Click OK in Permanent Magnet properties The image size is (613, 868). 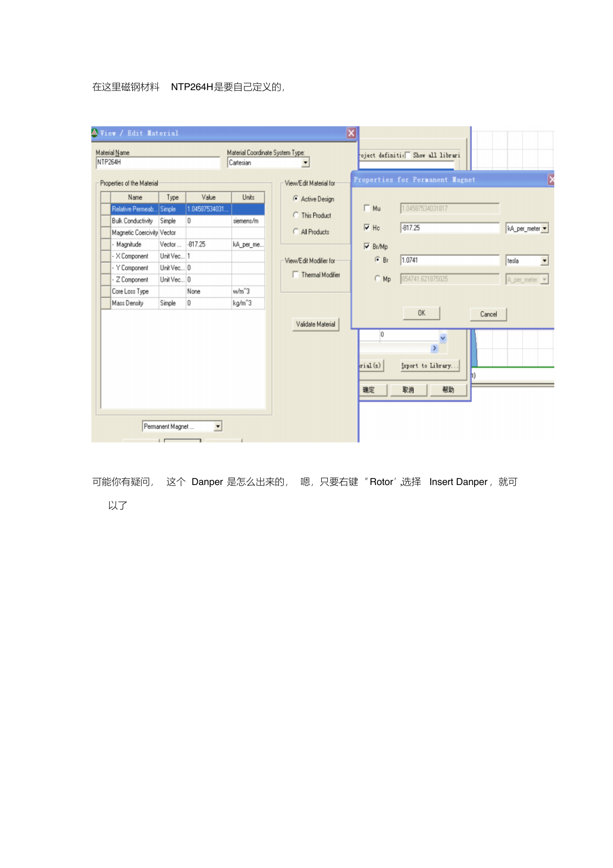(421, 313)
